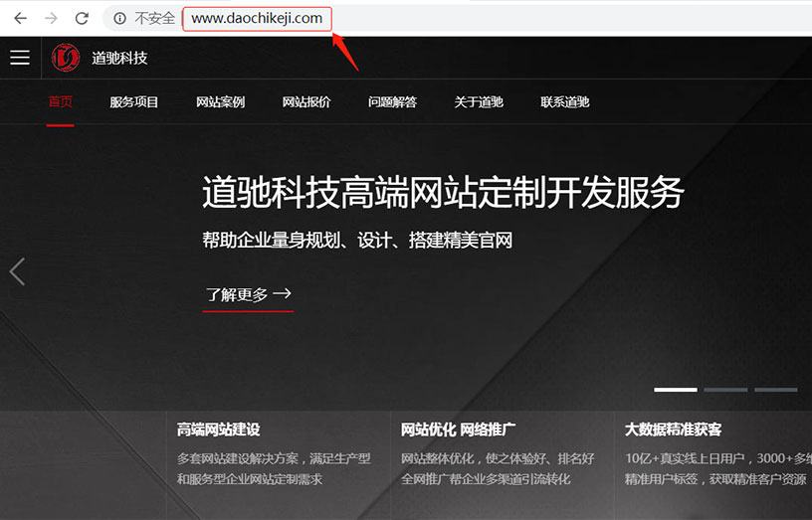
Task: Open the 服务项目 menu item
Action: pyautogui.click(x=133, y=102)
